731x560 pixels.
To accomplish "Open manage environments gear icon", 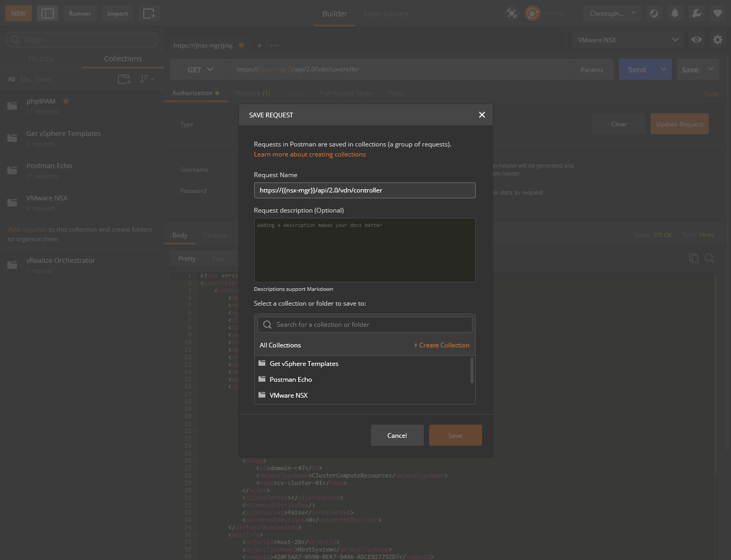I will (717, 40).
